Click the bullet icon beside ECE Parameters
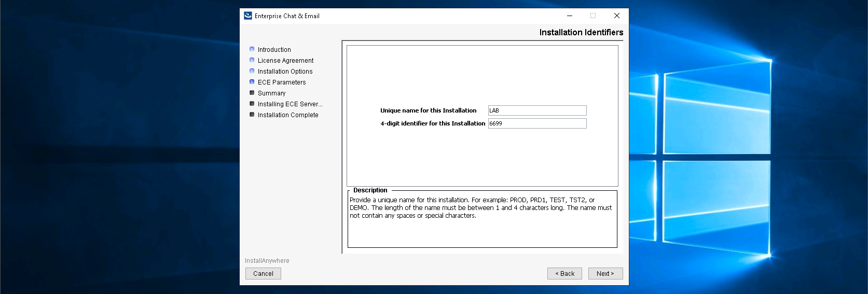The height and width of the screenshot is (294, 868). [252, 82]
